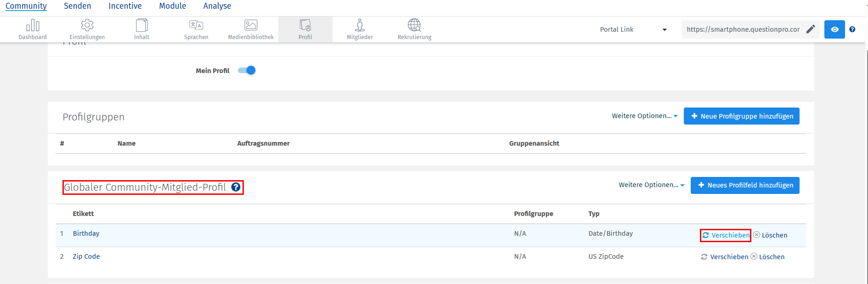This screenshot has height=284, width=868.
Task: Open the Incentive menu
Action: tap(125, 6)
